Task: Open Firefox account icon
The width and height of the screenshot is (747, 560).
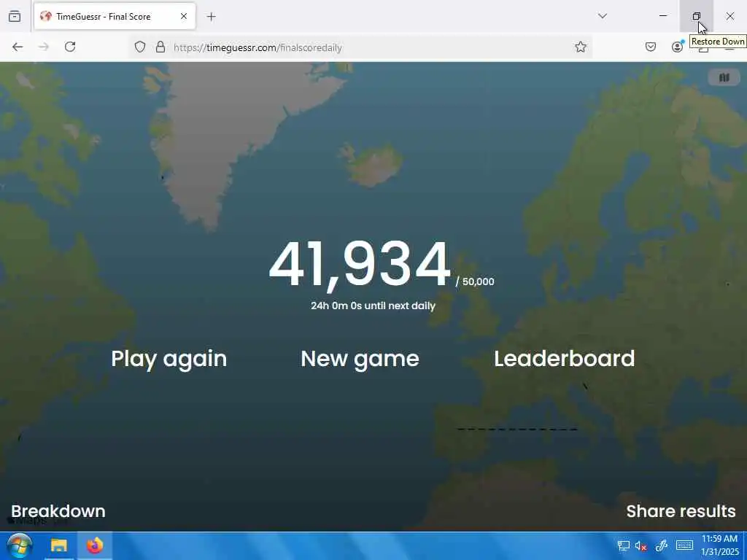Action: pyautogui.click(x=677, y=47)
